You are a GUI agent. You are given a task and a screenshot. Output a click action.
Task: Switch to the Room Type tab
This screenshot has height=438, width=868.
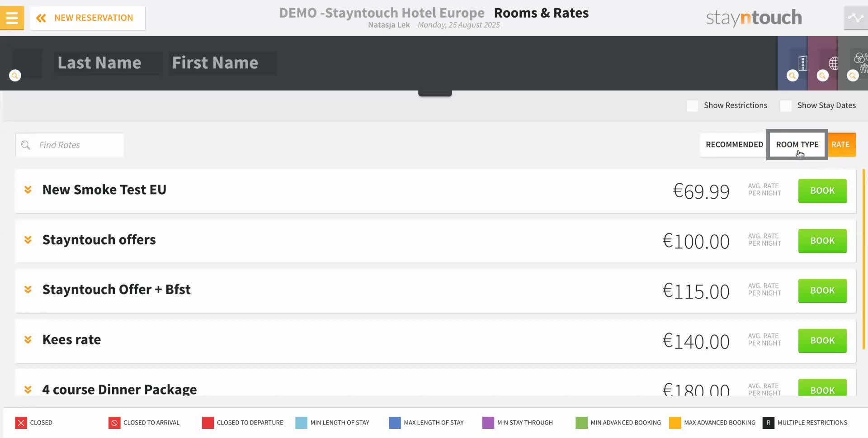point(797,144)
